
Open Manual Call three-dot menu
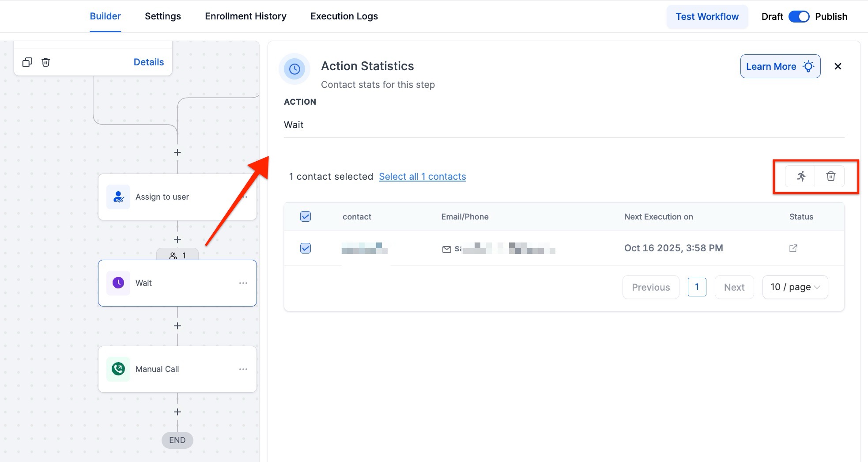pos(243,369)
